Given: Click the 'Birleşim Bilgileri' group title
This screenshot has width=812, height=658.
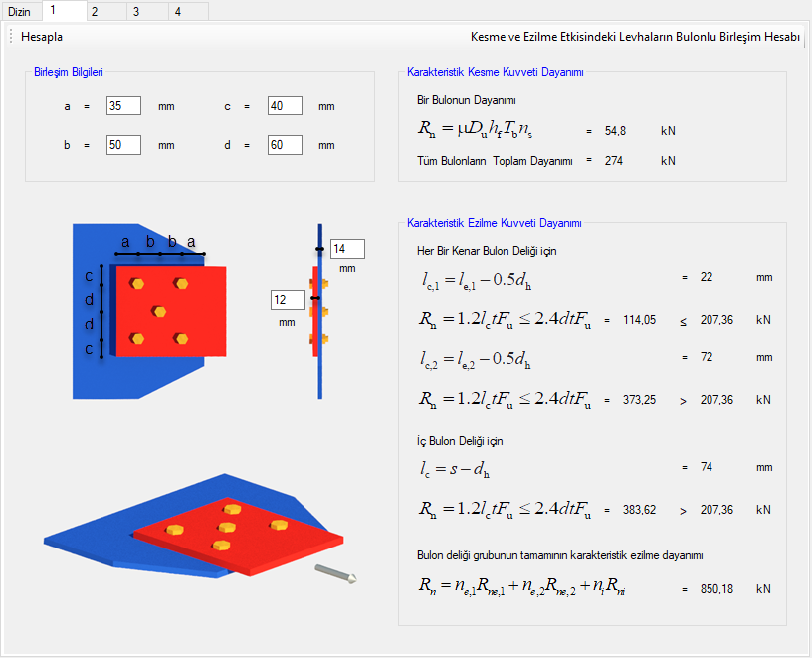Looking at the screenshot, I should click(69, 72).
